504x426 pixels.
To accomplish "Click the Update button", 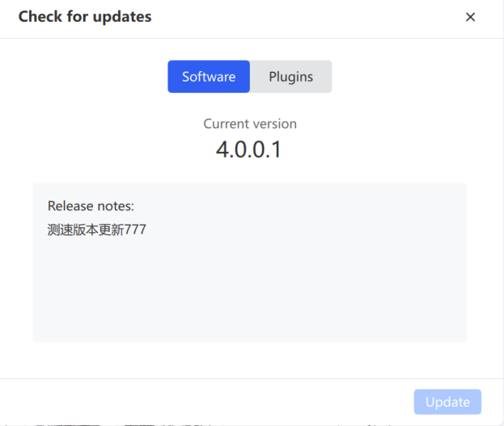I will 447,402.
